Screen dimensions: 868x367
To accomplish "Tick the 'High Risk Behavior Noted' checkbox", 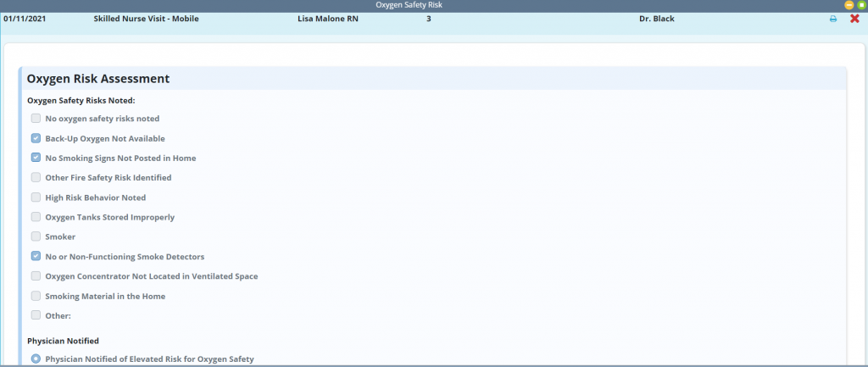I will (x=36, y=197).
